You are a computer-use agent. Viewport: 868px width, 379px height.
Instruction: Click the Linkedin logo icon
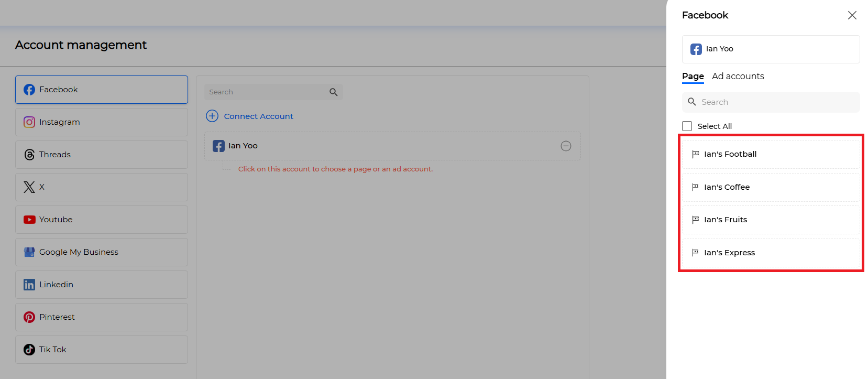pos(29,285)
